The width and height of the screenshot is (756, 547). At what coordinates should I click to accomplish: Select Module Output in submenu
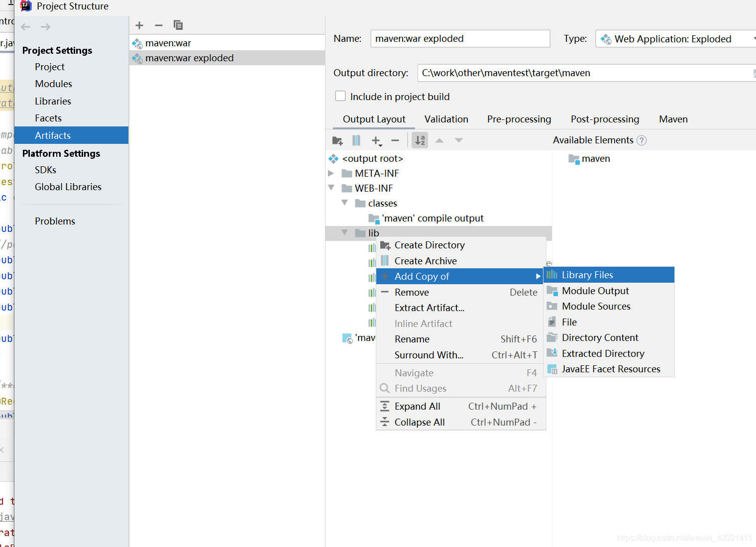point(609,291)
